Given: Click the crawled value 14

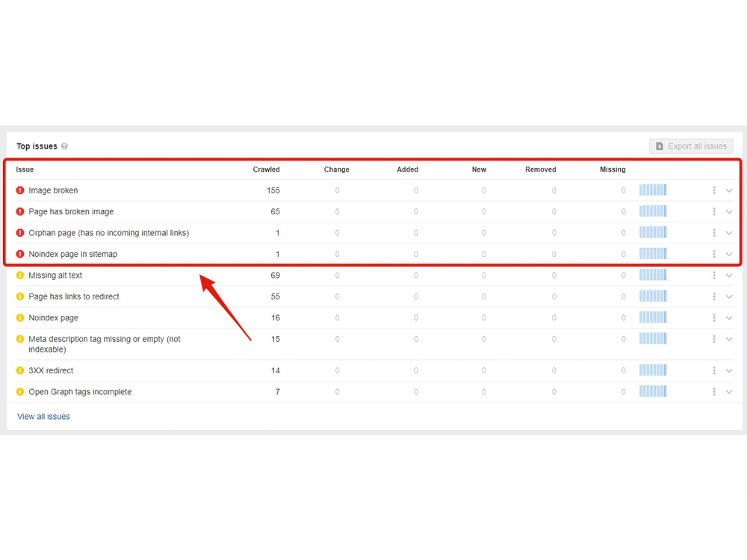Looking at the screenshot, I should [276, 370].
